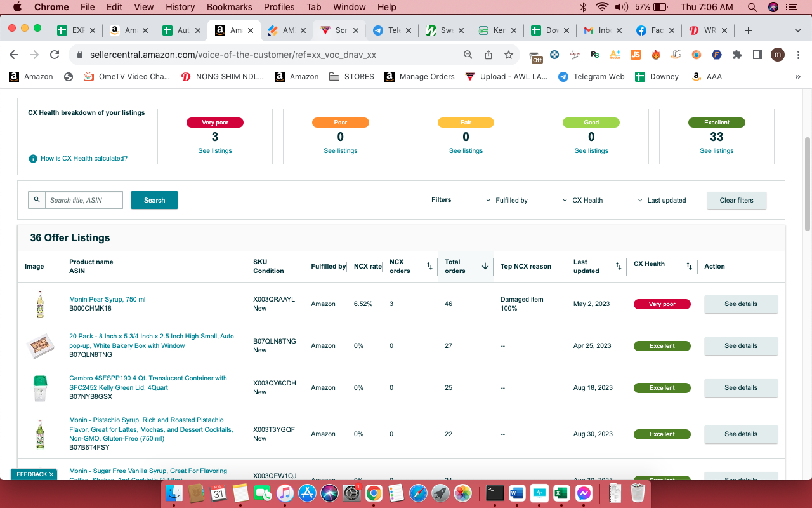Open the Window menu in menu bar
The width and height of the screenshot is (812, 508).
click(x=350, y=7)
